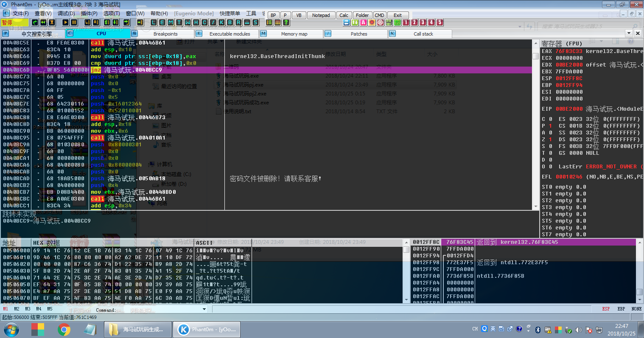Click the hex dump pane scroll down arrow
Screen dimensions: 644x338
(x=406, y=299)
